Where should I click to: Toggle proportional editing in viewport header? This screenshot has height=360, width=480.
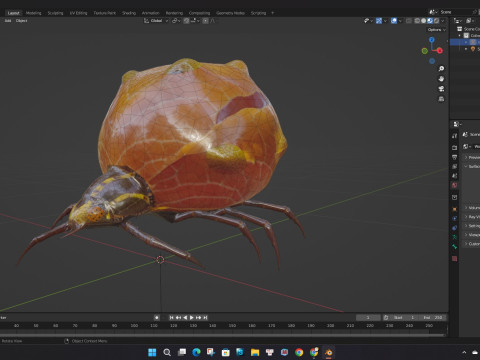pos(206,21)
